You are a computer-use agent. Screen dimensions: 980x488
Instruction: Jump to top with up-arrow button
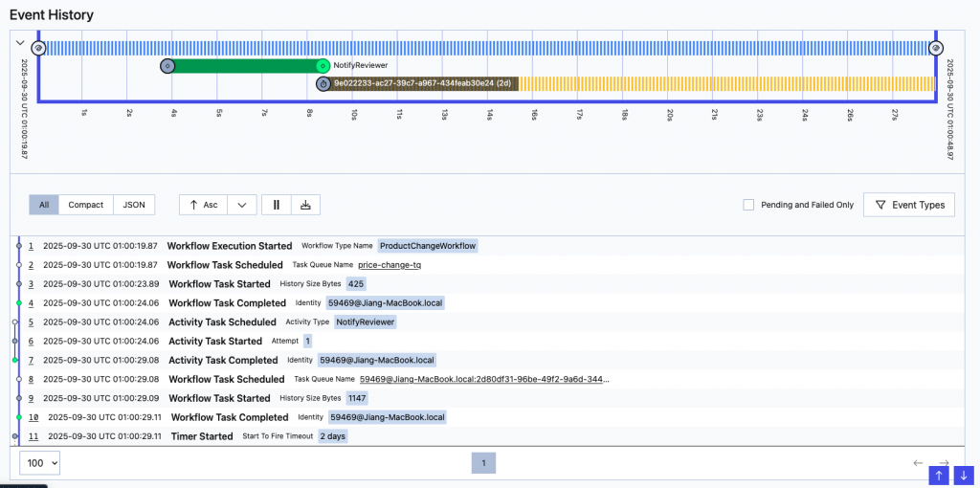[x=938, y=475]
